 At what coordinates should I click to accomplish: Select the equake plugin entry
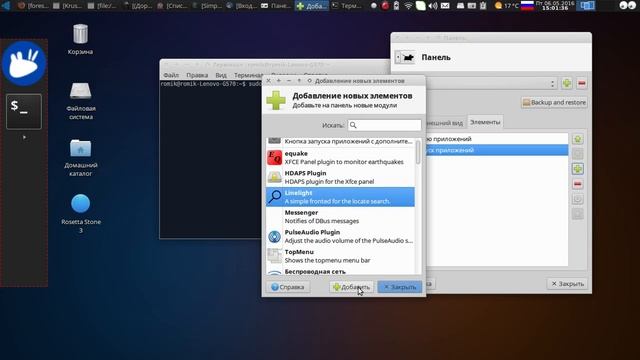click(340, 158)
